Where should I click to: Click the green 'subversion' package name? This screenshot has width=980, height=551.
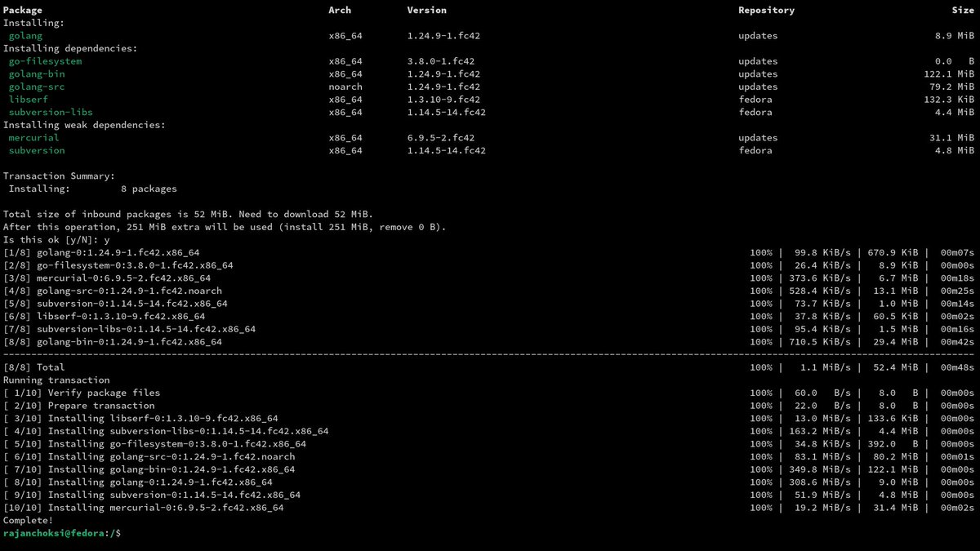point(37,150)
